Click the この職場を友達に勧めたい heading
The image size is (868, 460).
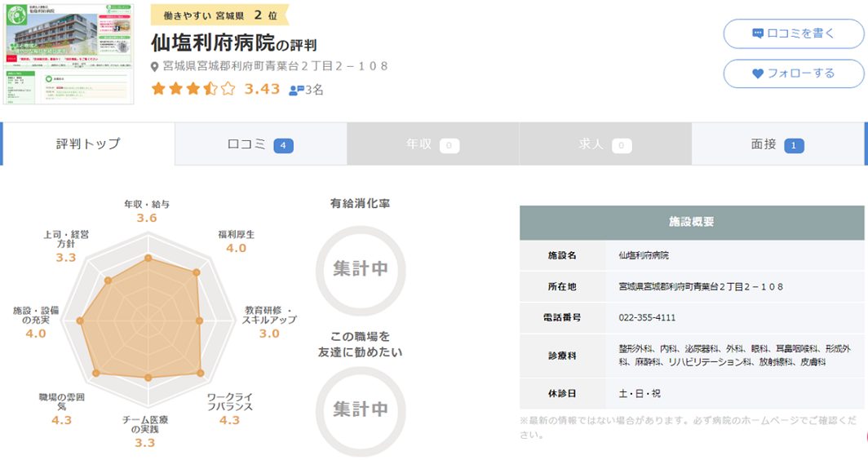click(x=361, y=344)
